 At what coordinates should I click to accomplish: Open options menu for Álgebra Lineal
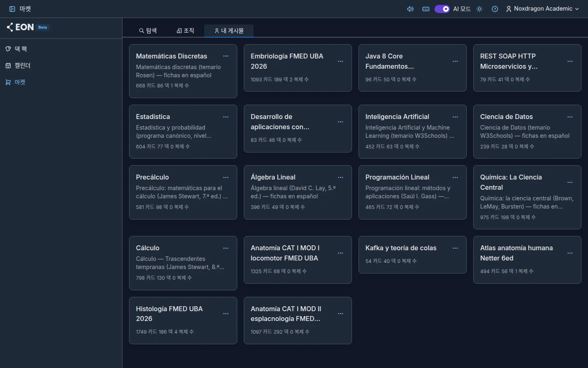click(341, 177)
